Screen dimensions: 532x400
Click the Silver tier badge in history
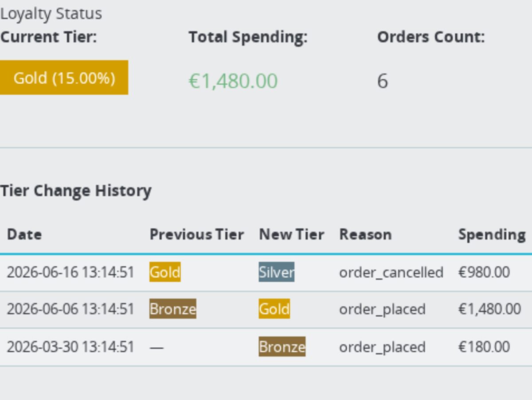pos(277,272)
